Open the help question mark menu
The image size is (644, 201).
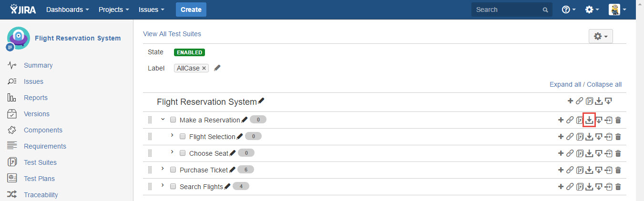pos(569,10)
